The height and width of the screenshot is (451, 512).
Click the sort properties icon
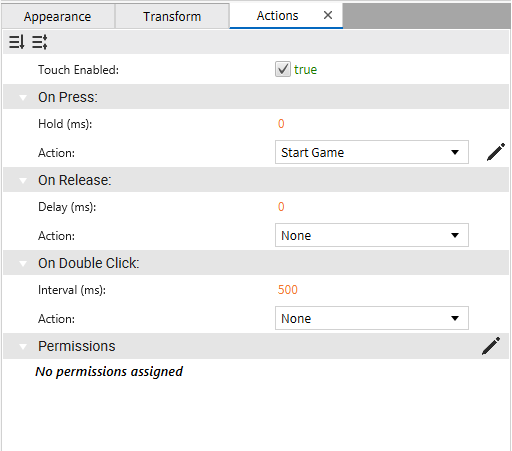(16, 42)
